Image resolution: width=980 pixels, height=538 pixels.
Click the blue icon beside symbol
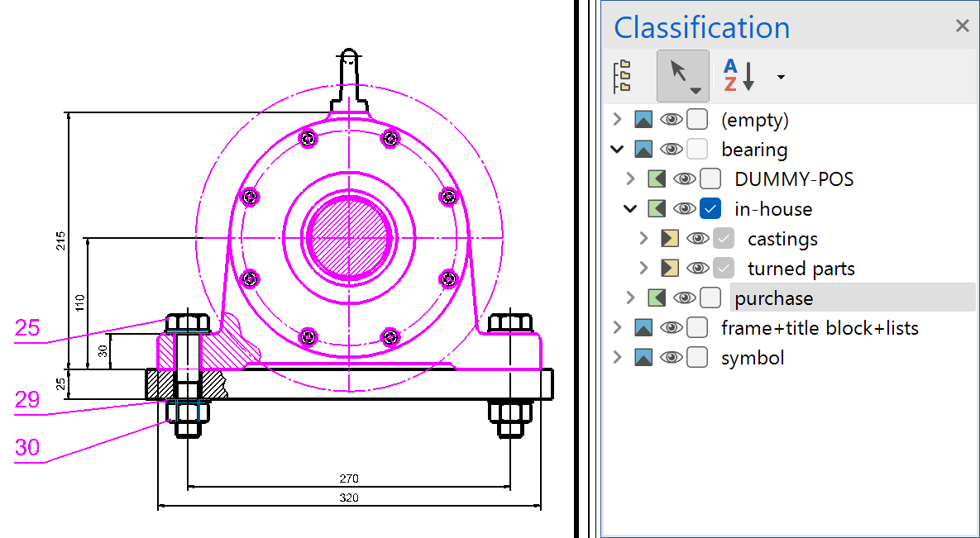643,358
